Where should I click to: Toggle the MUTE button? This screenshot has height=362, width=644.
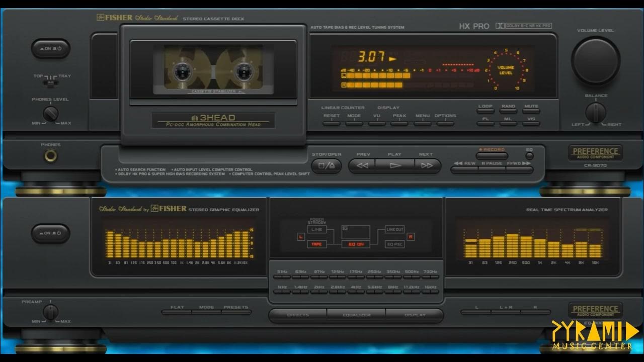[x=531, y=111]
